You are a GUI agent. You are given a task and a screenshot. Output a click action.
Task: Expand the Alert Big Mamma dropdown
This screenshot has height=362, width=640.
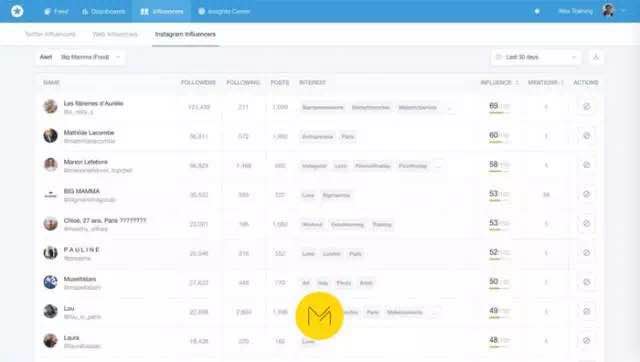(x=80, y=57)
